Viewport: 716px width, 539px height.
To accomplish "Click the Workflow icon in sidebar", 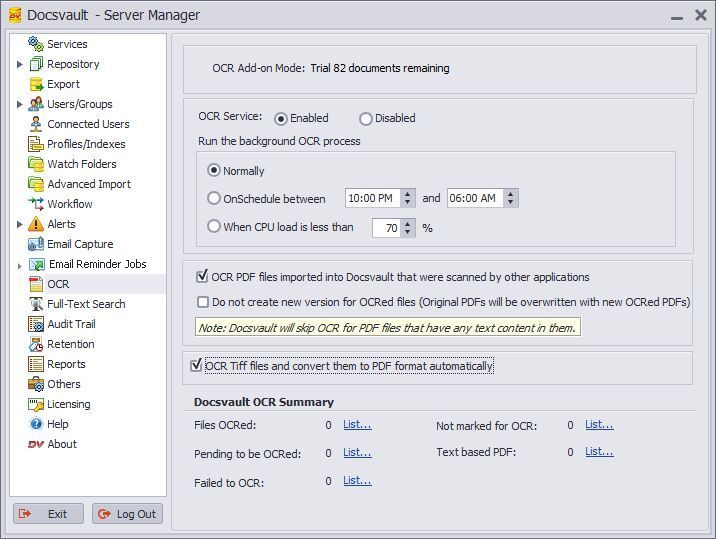I will click(36, 204).
